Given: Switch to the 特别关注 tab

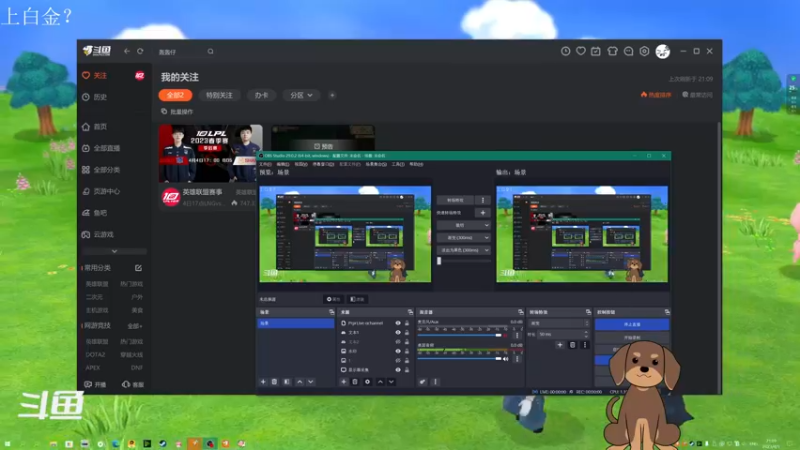Looking at the screenshot, I should point(219,95).
